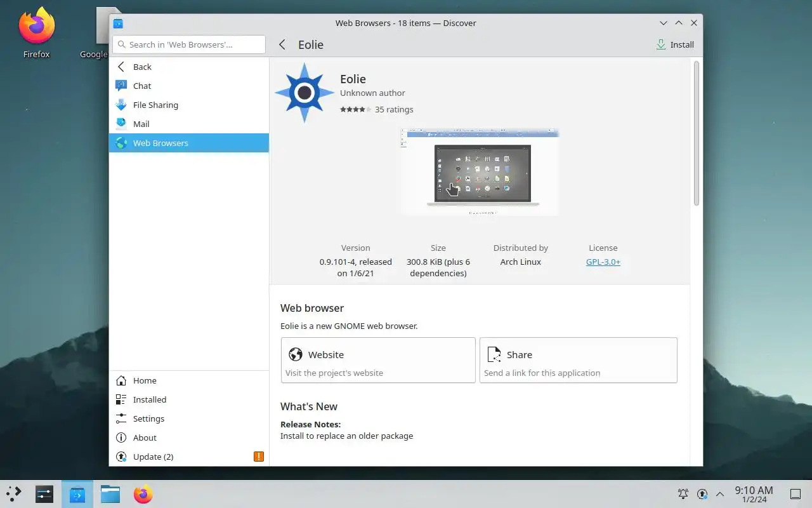This screenshot has width=812, height=508.
Task: Open the application launcher in taskbar
Action: click(x=14, y=494)
